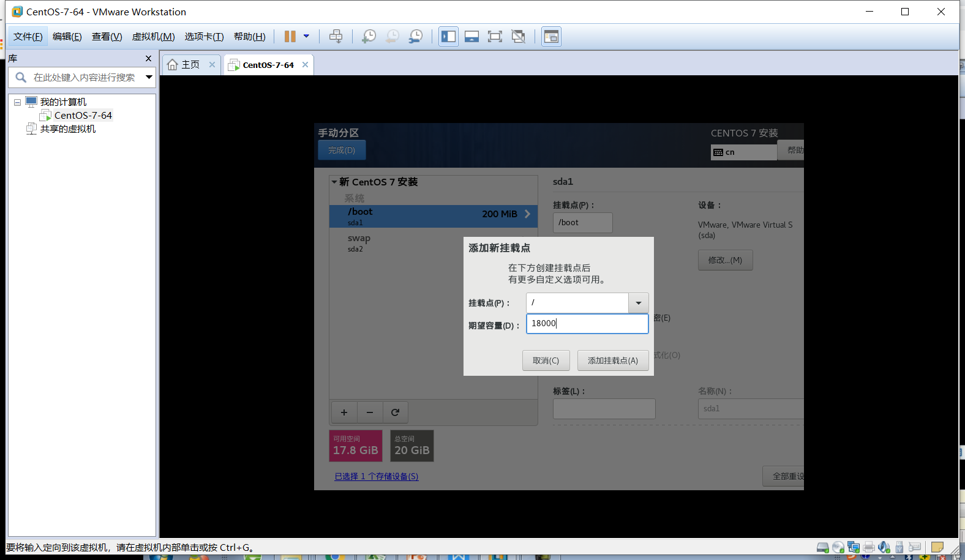Click the 标签(L) input field
This screenshot has height=560, width=965.
604,409
